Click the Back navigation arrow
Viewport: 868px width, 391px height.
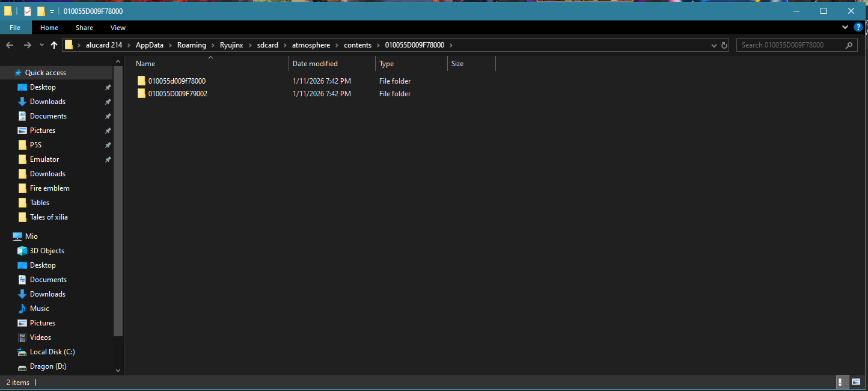point(10,45)
